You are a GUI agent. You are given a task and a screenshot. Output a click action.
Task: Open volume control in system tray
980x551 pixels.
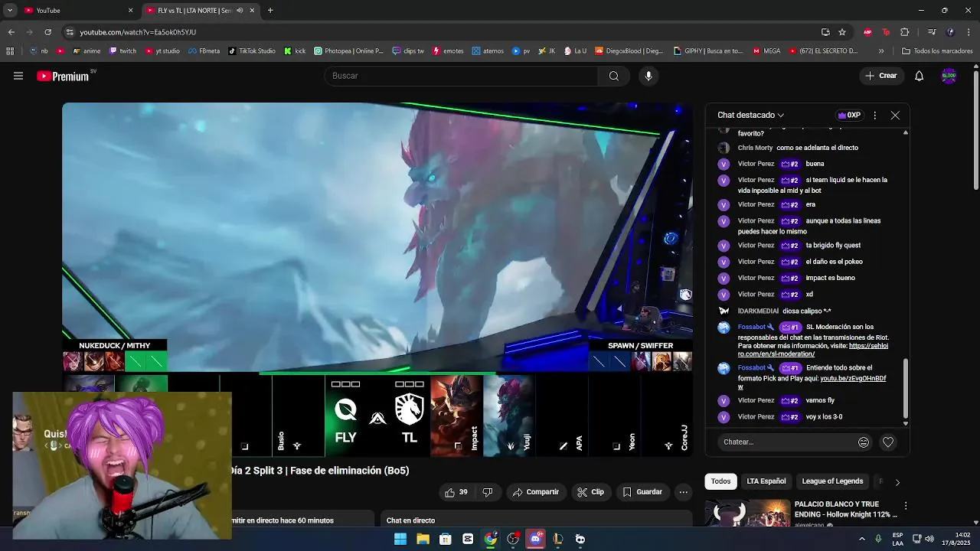929,539
